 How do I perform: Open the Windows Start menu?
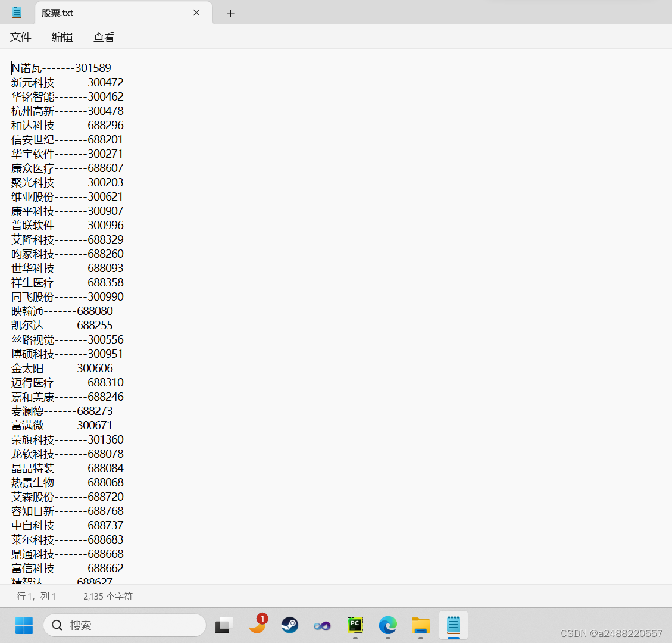[24, 625]
